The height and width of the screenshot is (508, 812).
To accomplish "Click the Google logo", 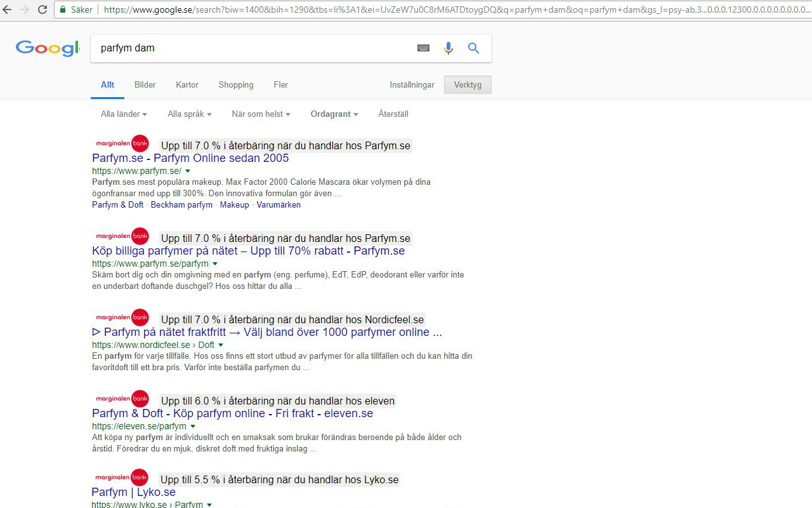I will (x=48, y=48).
